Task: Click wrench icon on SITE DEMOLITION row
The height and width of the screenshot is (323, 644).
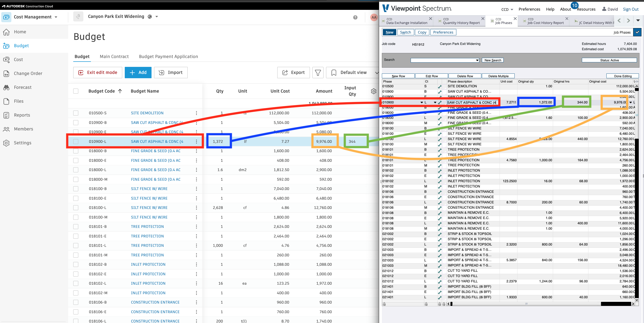Action: (440, 87)
